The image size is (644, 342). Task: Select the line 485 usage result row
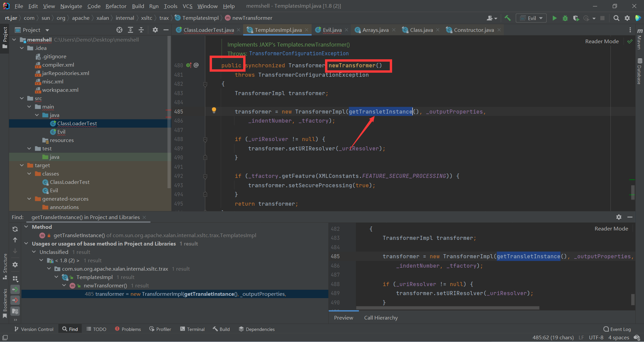click(x=175, y=294)
